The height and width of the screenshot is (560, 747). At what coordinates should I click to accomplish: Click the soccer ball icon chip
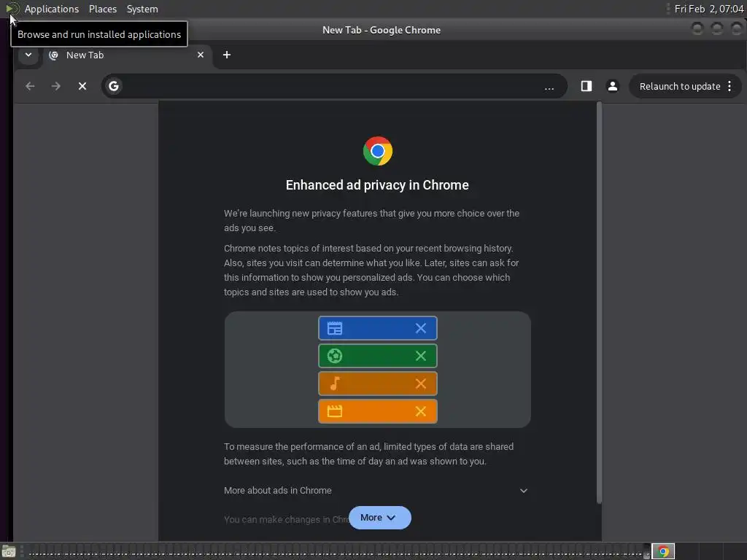click(335, 356)
